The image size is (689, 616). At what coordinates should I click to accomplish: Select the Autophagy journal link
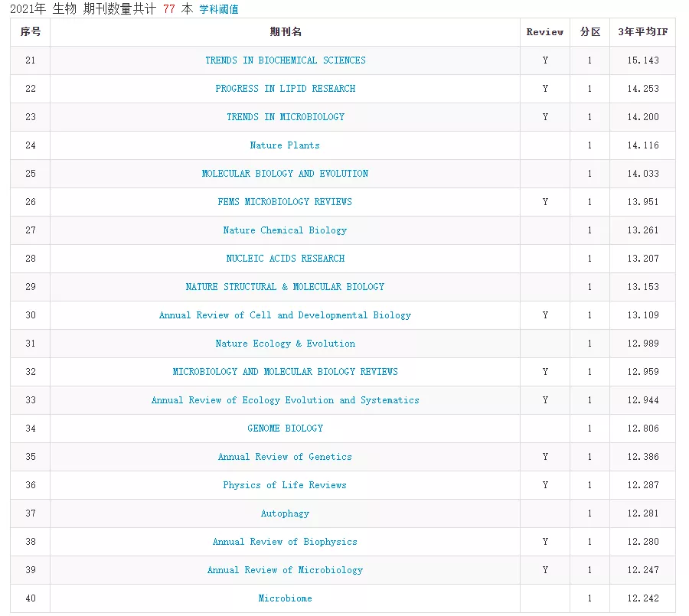285,513
